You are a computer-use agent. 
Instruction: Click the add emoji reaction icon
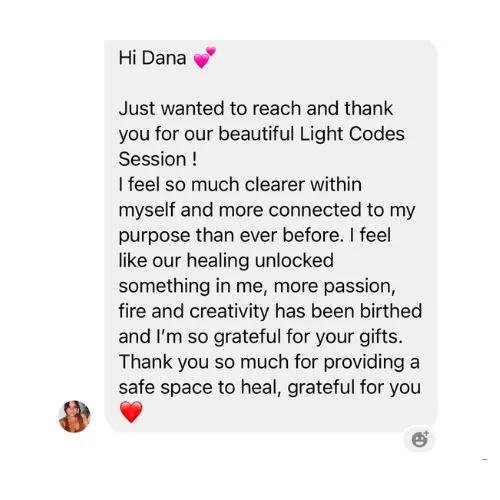coord(420,439)
